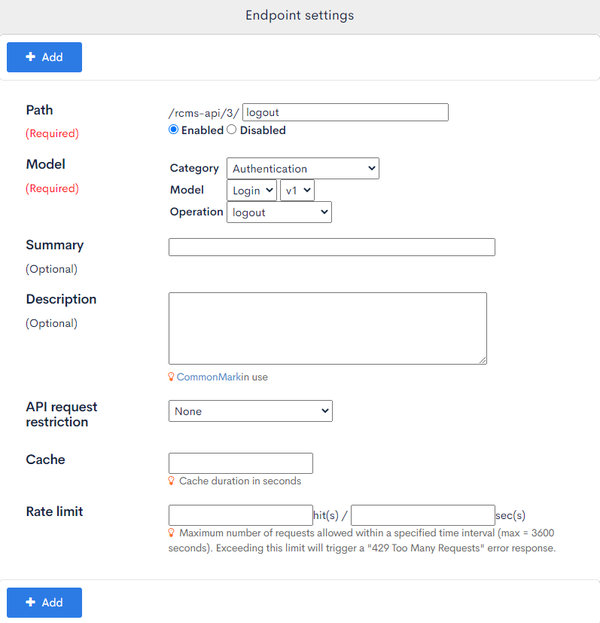Click the bottom Add button
This screenshot has width=600, height=623.
tap(45, 602)
